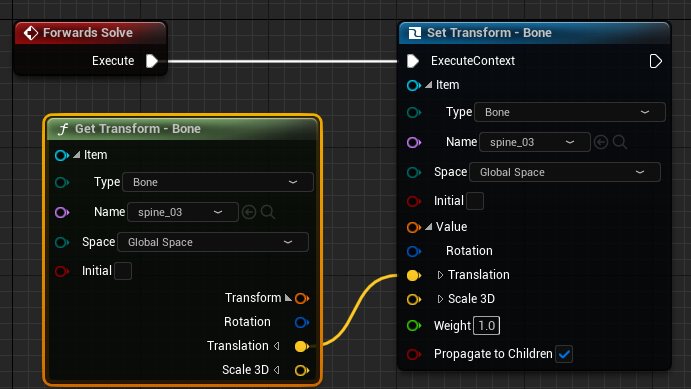Click the Type pin on Get Transform node
The height and width of the screenshot is (389, 691).
click(x=62, y=182)
